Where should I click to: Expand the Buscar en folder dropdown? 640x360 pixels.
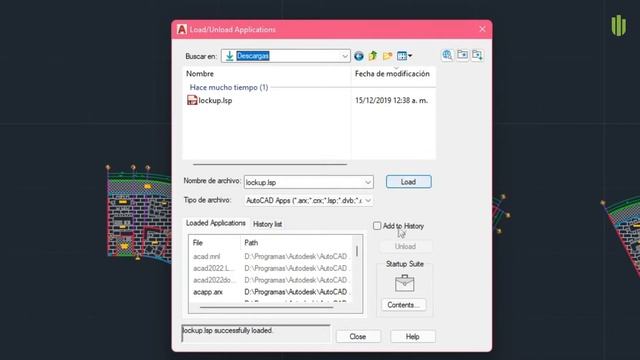(345, 56)
